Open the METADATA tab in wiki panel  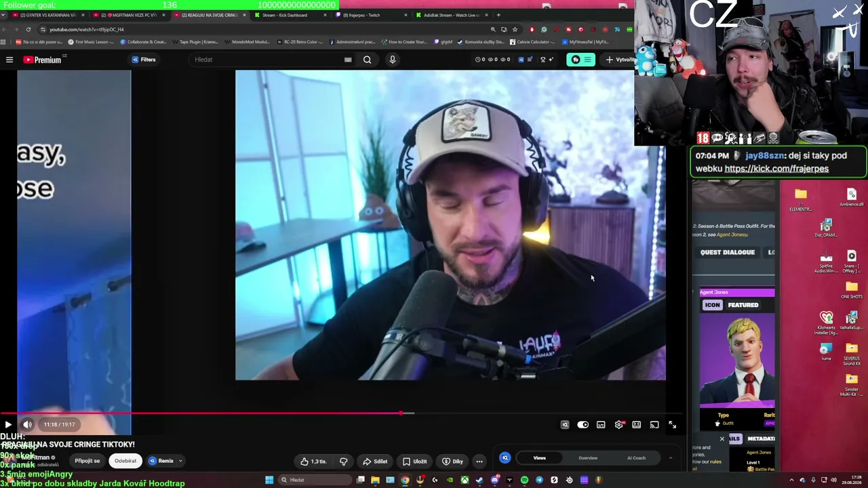click(760, 439)
